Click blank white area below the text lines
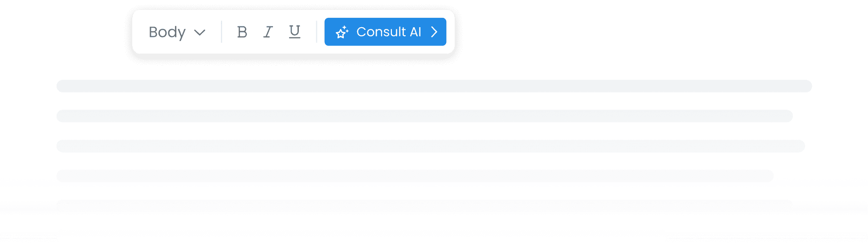868x243 pixels. (434, 230)
